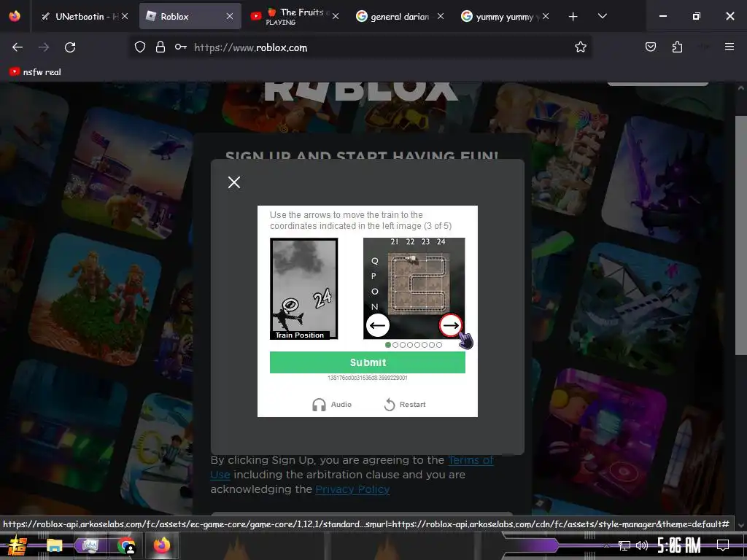Move the train with the left arrow
The image size is (747, 560).
(378, 326)
